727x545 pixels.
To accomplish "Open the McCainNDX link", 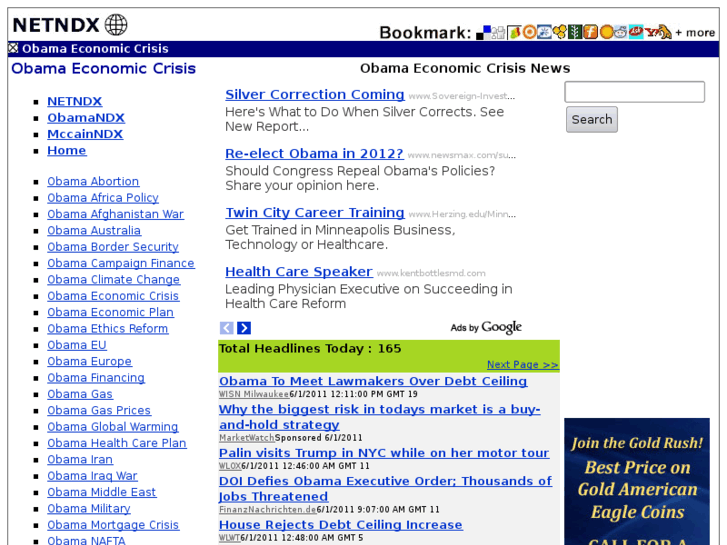I will coord(85,134).
